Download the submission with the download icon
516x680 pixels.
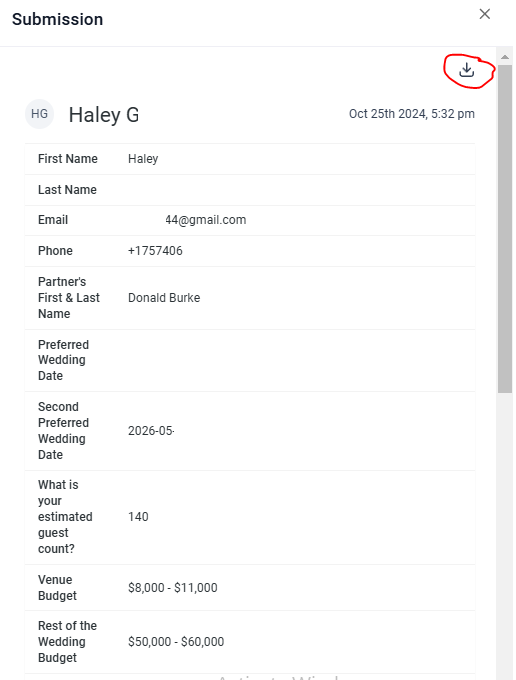tap(467, 70)
